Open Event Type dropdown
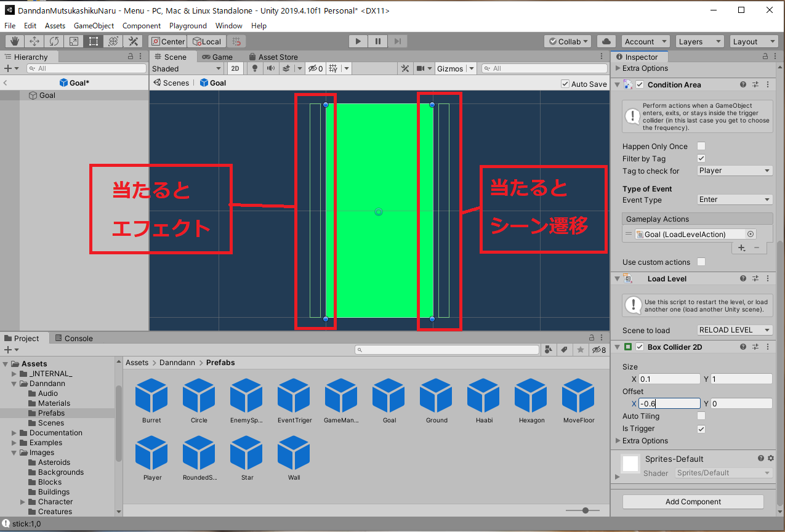785x532 pixels. (x=735, y=199)
